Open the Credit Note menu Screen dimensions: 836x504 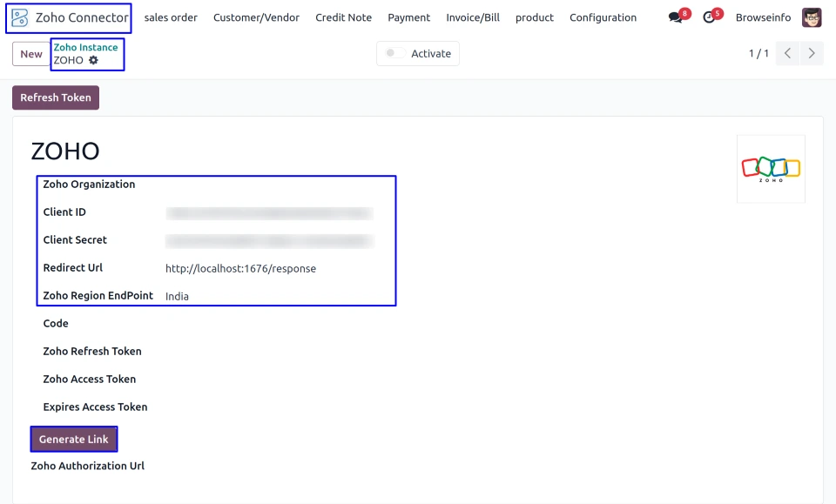point(343,17)
